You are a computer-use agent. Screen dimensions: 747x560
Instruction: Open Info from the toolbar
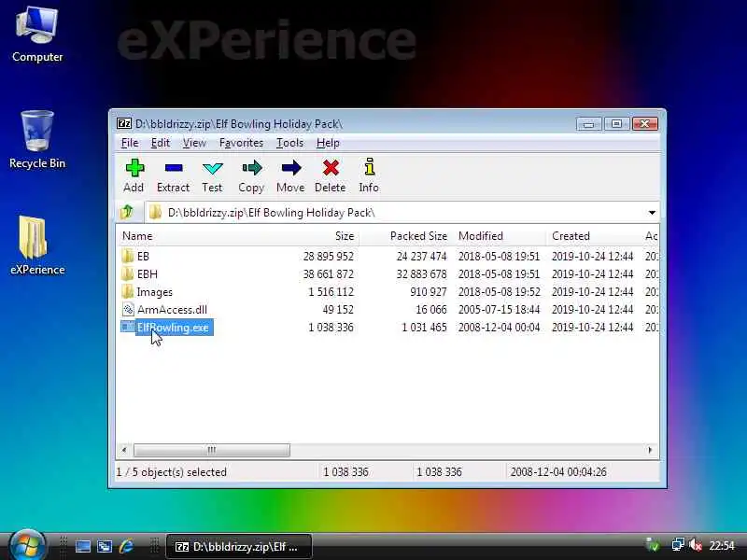pyautogui.click(x=369, y=175)
